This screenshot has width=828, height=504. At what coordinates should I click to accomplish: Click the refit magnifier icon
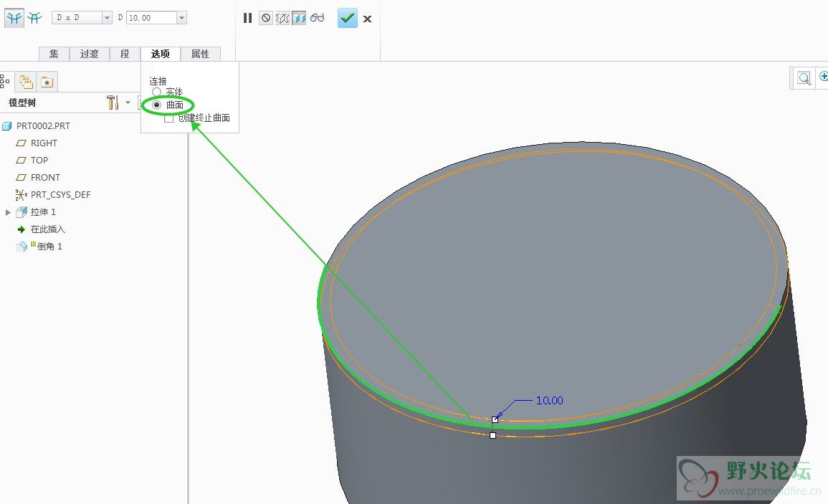click(804, 79)
